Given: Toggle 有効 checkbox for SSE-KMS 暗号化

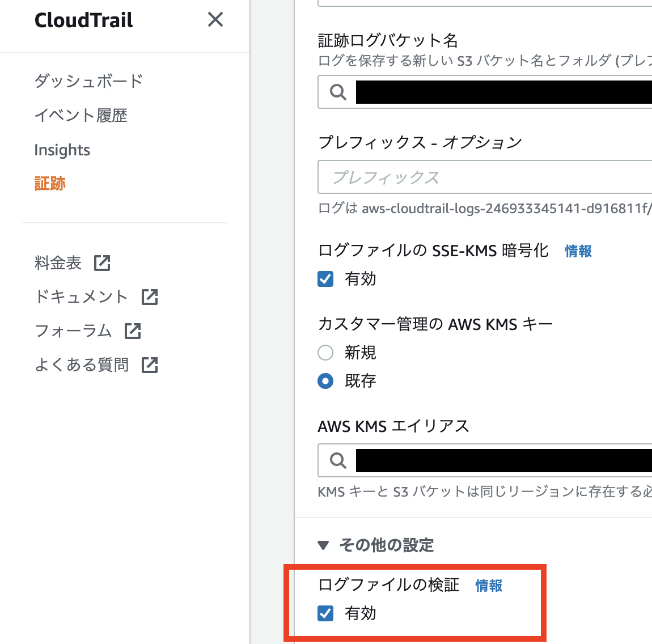Looking at the screenshot, I should click(325, 279).
